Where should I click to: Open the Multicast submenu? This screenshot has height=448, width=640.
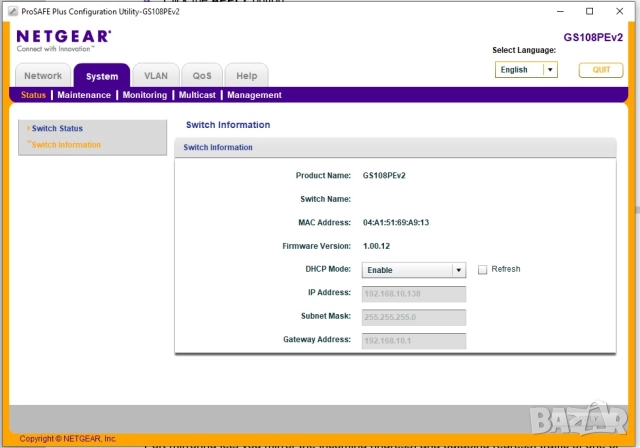pyautogui.click(x=197, y=95)
